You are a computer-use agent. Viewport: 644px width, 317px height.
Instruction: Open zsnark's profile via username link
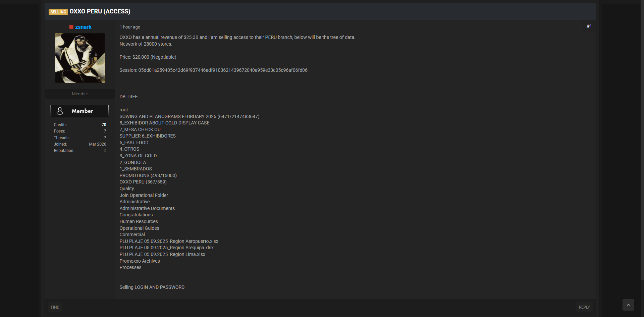[83, 27]
